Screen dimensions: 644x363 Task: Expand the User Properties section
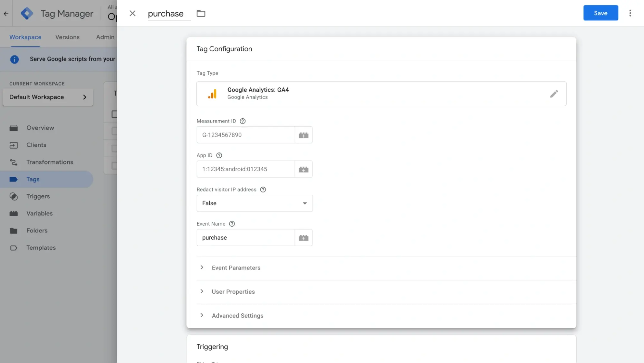(x=386, y=292)
